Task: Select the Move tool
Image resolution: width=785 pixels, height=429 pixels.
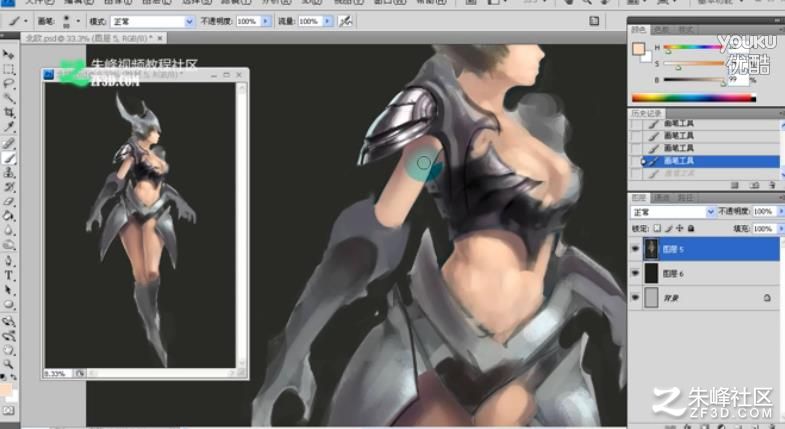Action: click(8, 55)
